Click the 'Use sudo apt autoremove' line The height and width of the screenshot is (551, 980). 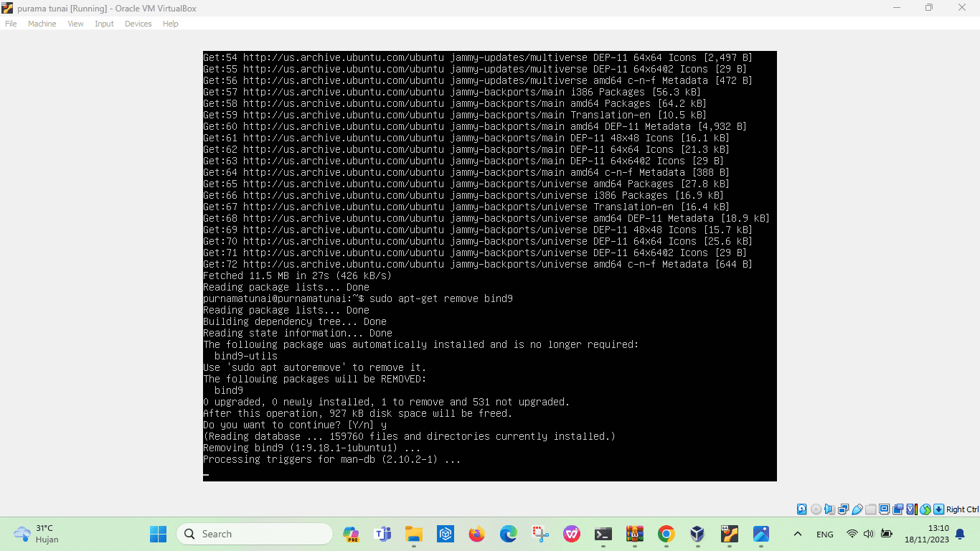tap(315, 367)
